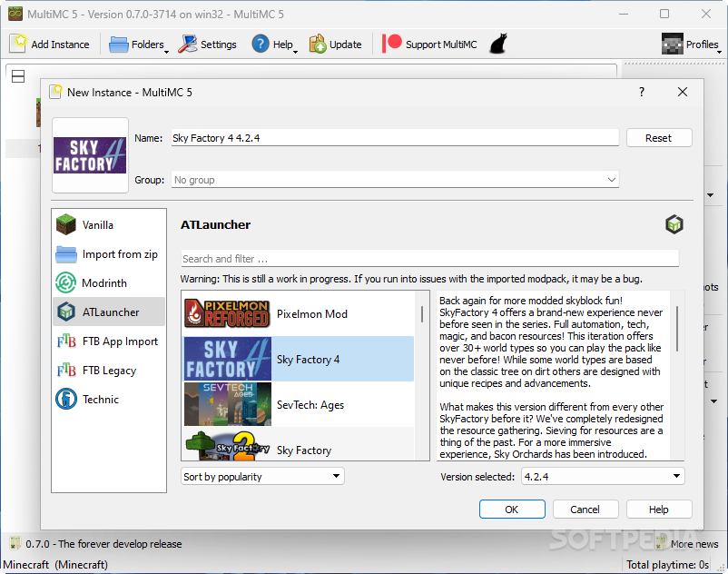
Task: Focus the Search and filter field
Action: [x=430, y=259]
